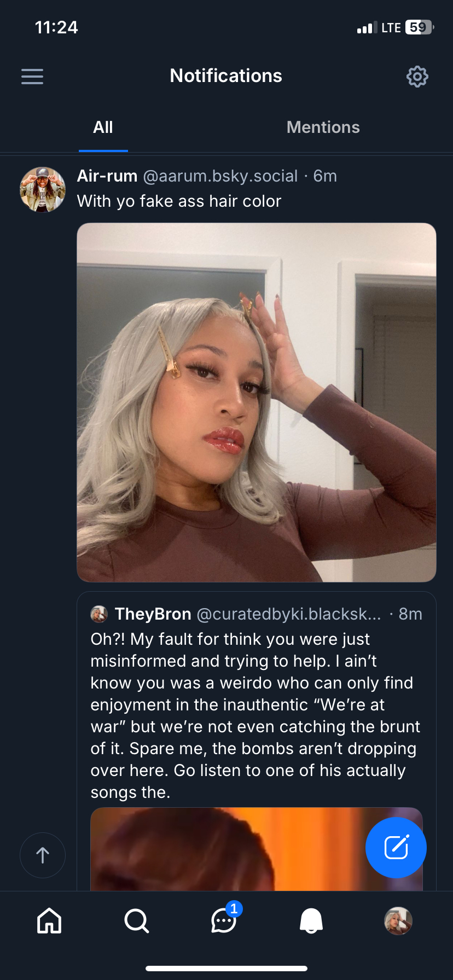Select the All notifications tab
Screen dimensions: 453x980
point(103,127)
